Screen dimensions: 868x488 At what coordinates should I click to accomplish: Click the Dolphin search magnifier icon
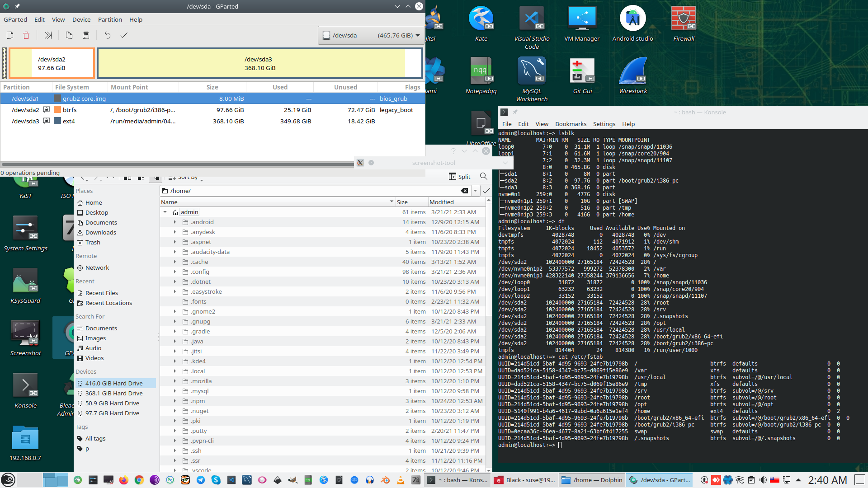click(x=483, y=177)
